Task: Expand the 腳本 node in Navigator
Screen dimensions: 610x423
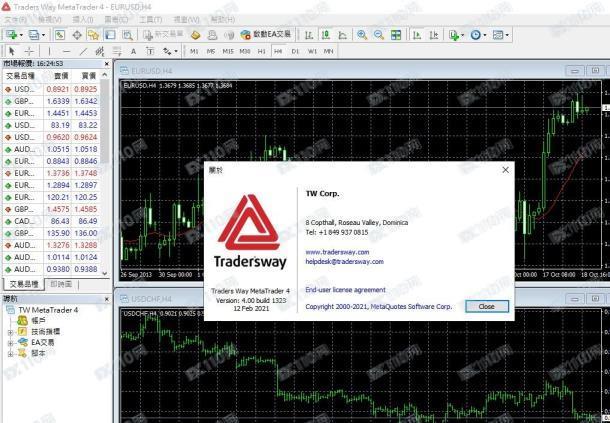Action: pyautogui.click(x=11, y=354)
